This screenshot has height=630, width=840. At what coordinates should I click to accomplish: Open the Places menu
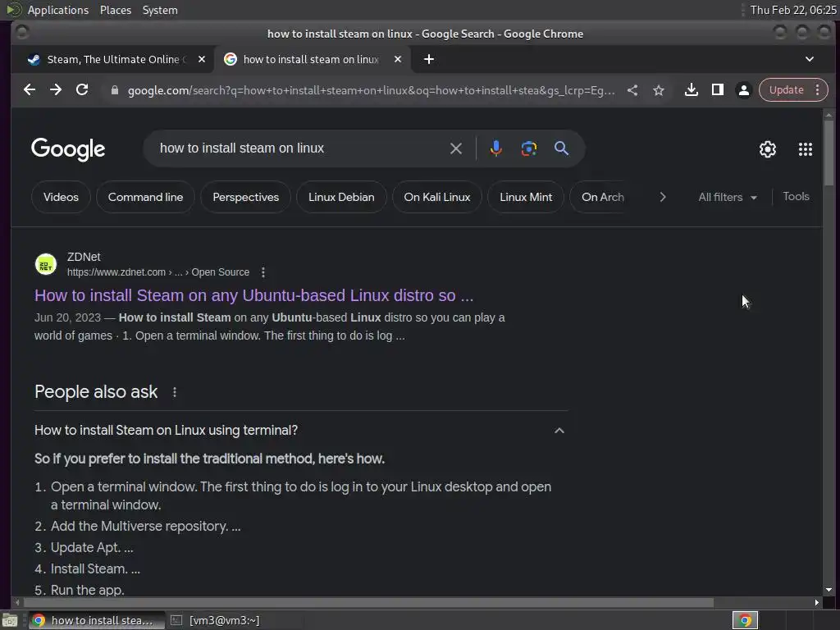[x=115, y=10]
